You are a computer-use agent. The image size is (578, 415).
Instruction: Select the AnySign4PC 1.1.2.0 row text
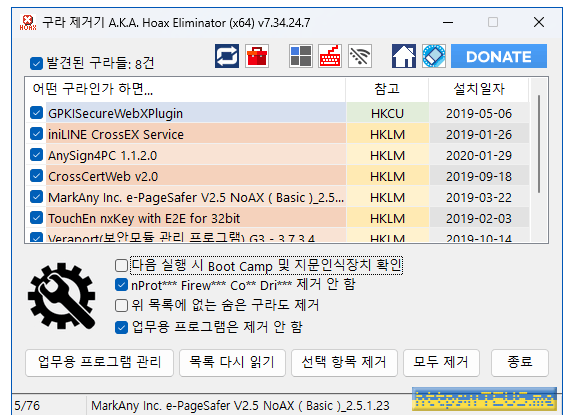102,156
